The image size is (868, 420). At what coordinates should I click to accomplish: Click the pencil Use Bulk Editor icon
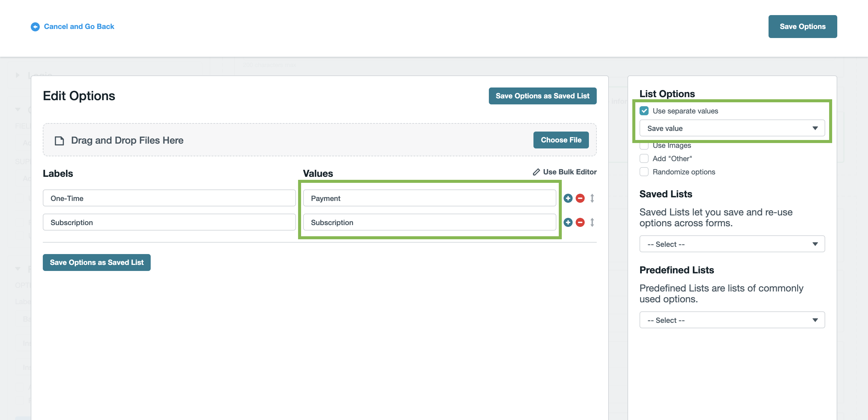(536, 172)
